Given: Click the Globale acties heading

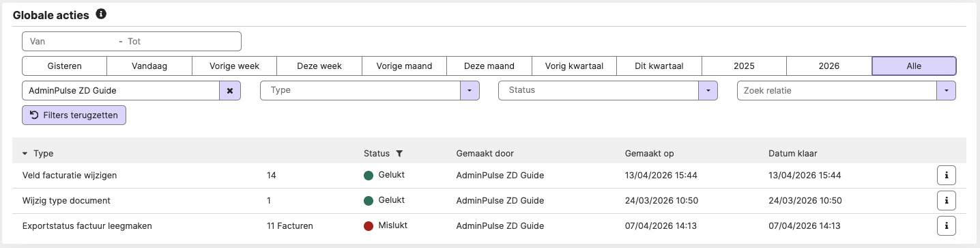Looking at the screenshot, I should click(51, 14).
